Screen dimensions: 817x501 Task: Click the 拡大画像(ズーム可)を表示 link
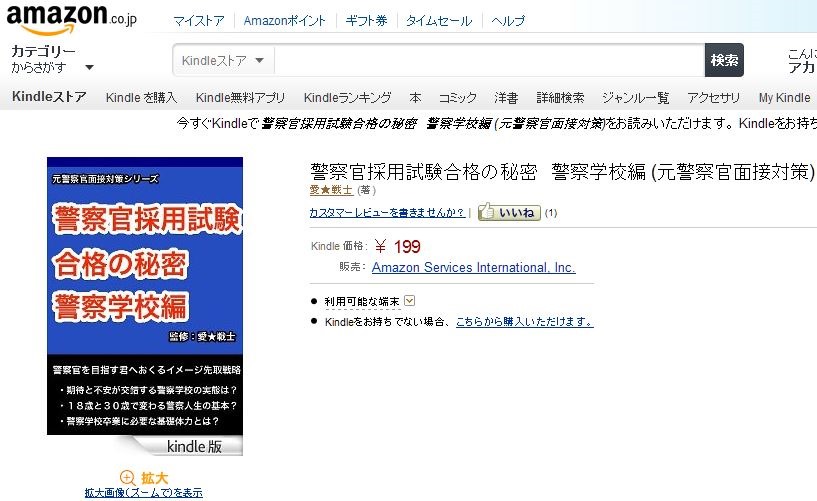[144, 493]
